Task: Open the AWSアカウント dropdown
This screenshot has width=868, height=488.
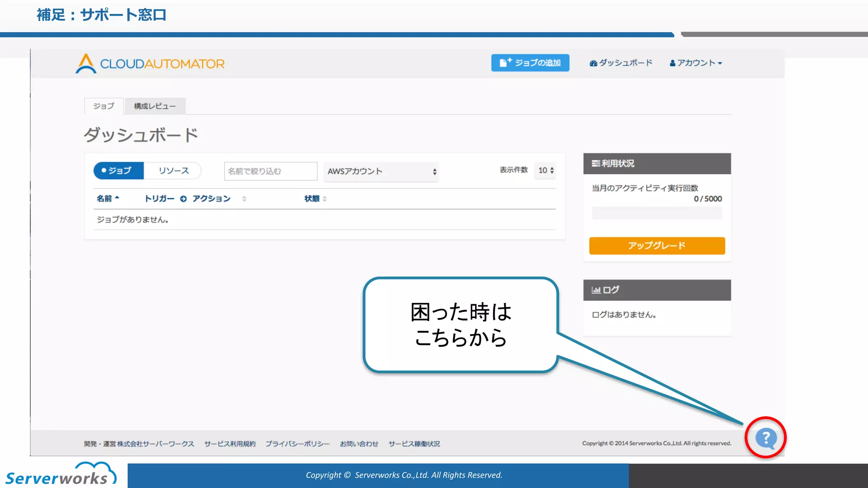Action: pos(381,172)
